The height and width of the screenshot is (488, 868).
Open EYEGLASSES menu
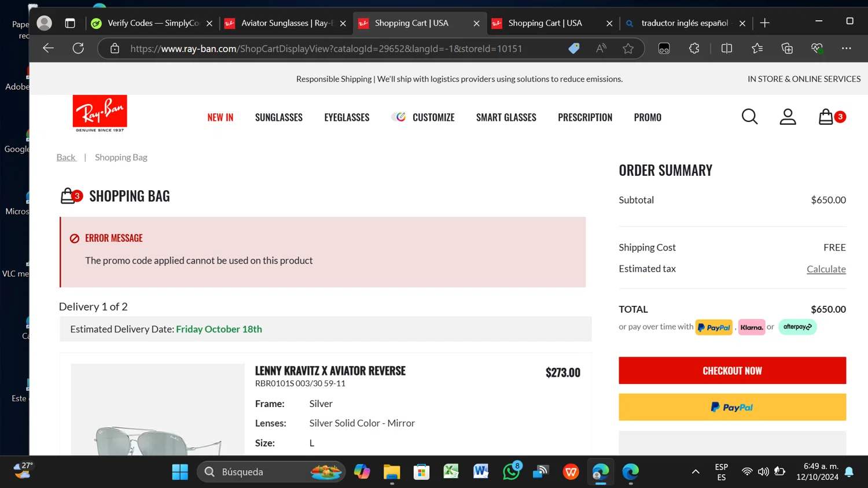[x=347, y=117]
